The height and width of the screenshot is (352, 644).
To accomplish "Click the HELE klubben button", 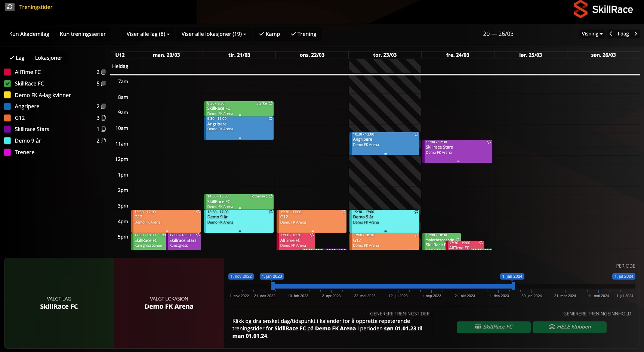I will [x=569, y=327].
